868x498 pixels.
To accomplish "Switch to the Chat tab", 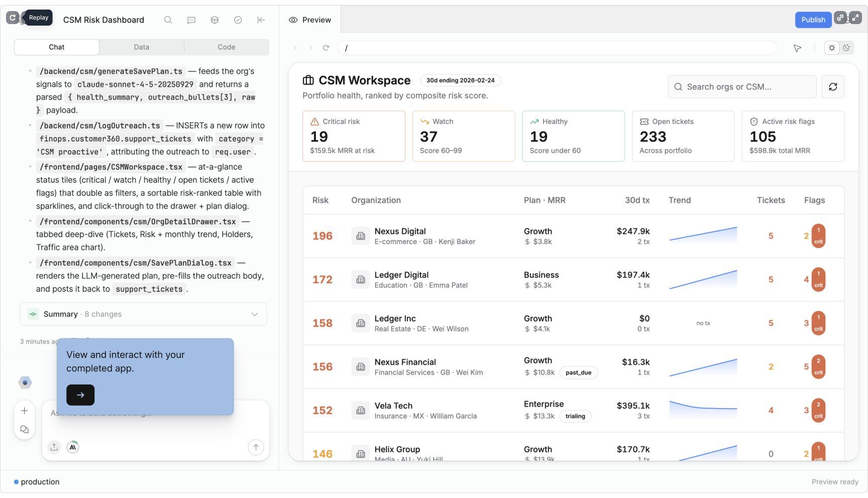I will 57,47.
